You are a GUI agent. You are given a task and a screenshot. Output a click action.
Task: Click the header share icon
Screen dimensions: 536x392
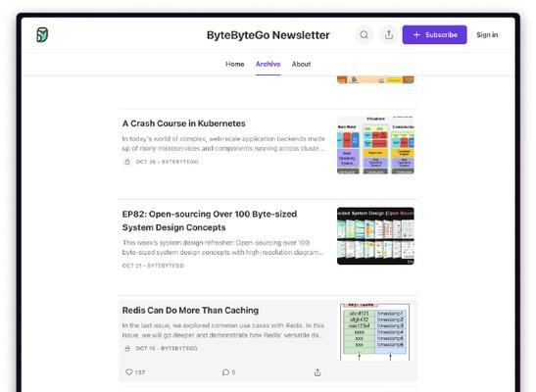pos(389,35)
